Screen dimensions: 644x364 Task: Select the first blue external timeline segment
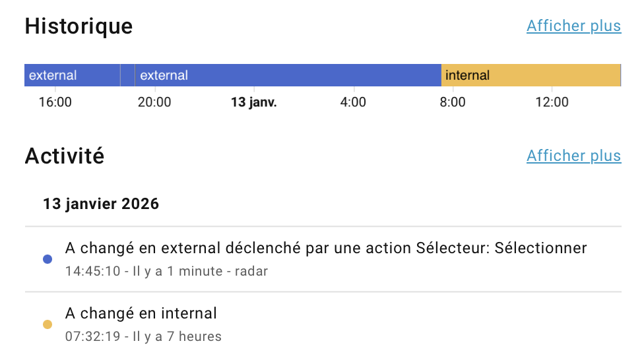[x=72, y=75]
